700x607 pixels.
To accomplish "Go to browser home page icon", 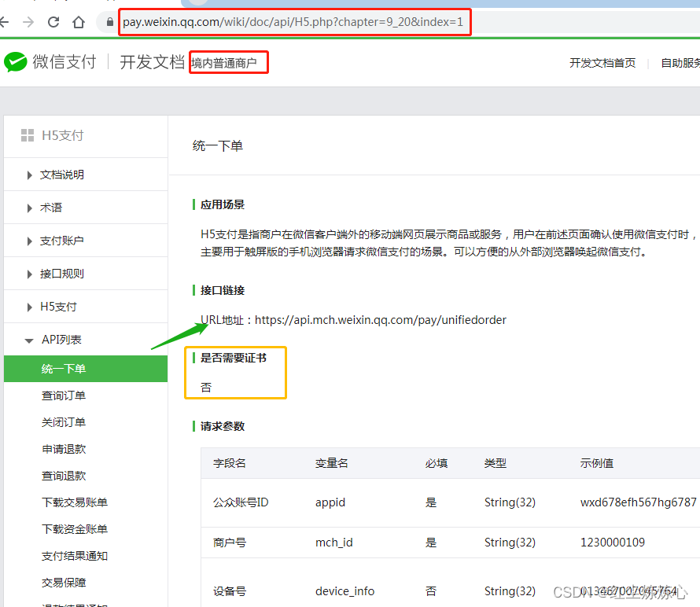I will click(x=79, y=22).
